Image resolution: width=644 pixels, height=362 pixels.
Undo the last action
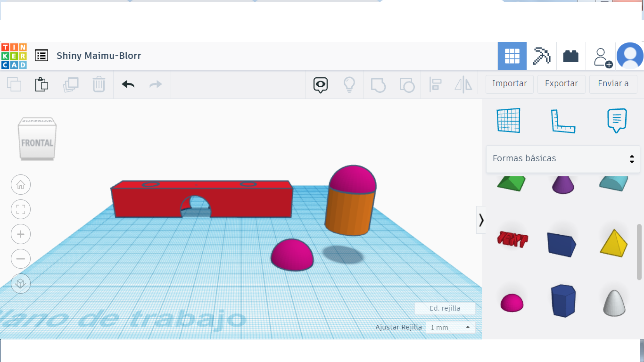tap(128, 84)
